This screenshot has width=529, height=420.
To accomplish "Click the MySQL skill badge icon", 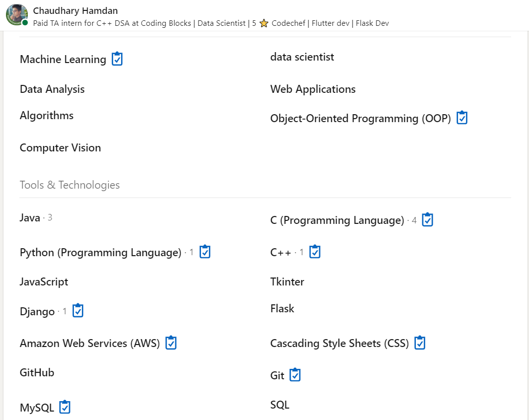I will tap(65, 407).
